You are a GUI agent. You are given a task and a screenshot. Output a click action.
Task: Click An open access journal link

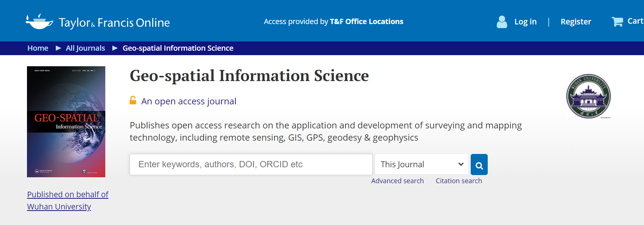(188, 101)
